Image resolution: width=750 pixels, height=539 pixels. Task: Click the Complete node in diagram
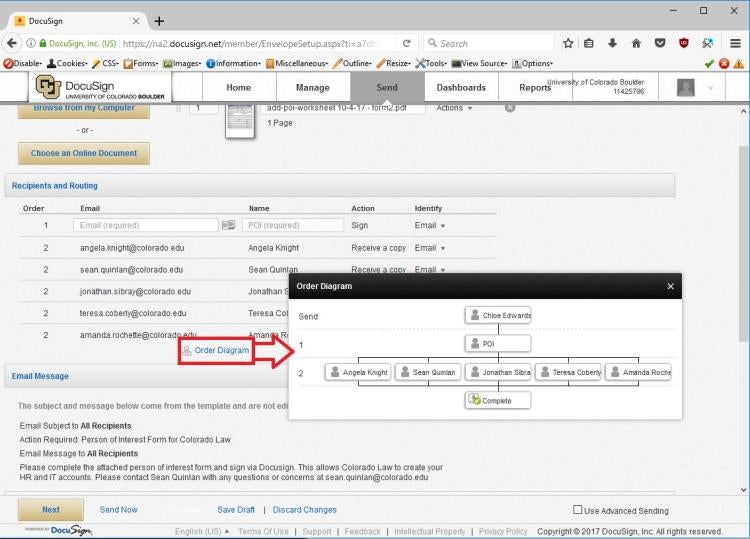(x=498, y=400)
